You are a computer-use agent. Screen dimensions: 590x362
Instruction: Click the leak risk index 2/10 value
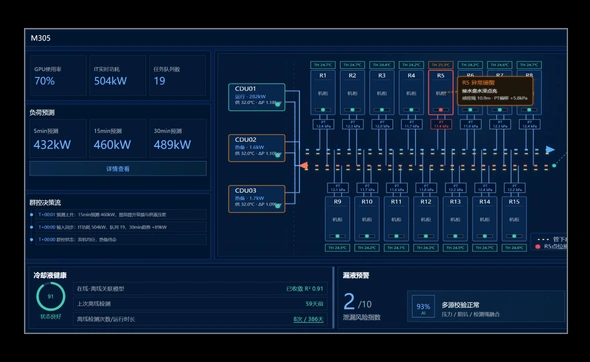pyautogui.click(x=357, y=301)
